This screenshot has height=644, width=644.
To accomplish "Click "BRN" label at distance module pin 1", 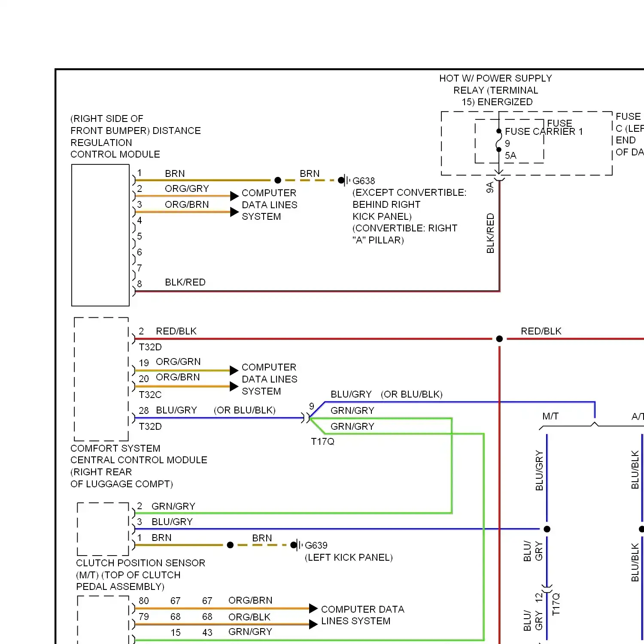I will (x=175, y=173).
